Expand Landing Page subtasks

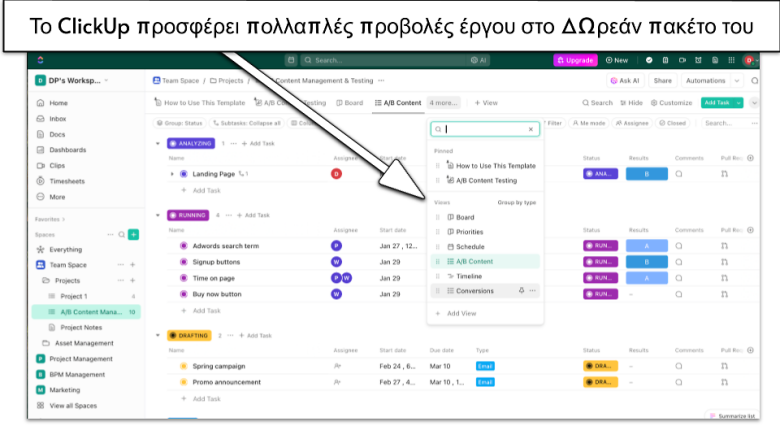(x=172, y=174)
